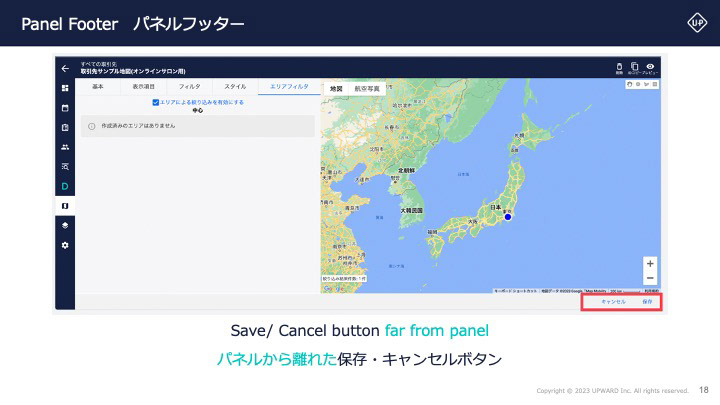Screen dimensions: 720x405
Task: Switch map to 地図 view
Action: point(336,89)
